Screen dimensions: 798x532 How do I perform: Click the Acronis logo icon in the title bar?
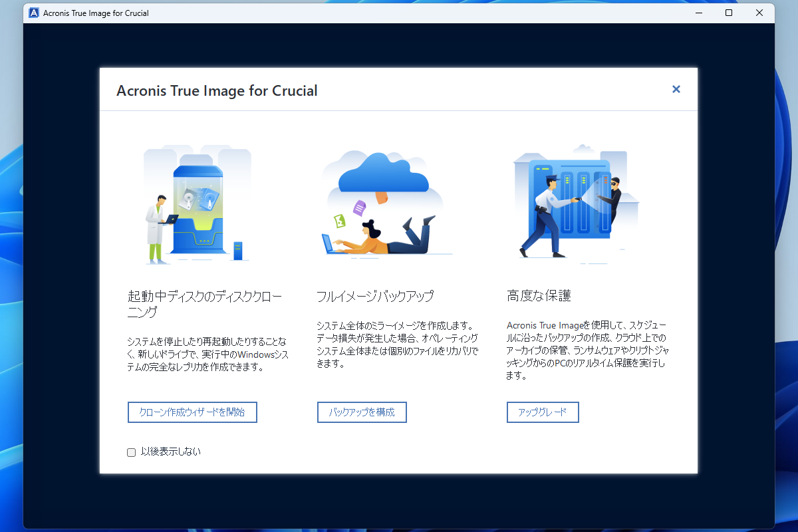pyautogui.click(x=33, y=12)
